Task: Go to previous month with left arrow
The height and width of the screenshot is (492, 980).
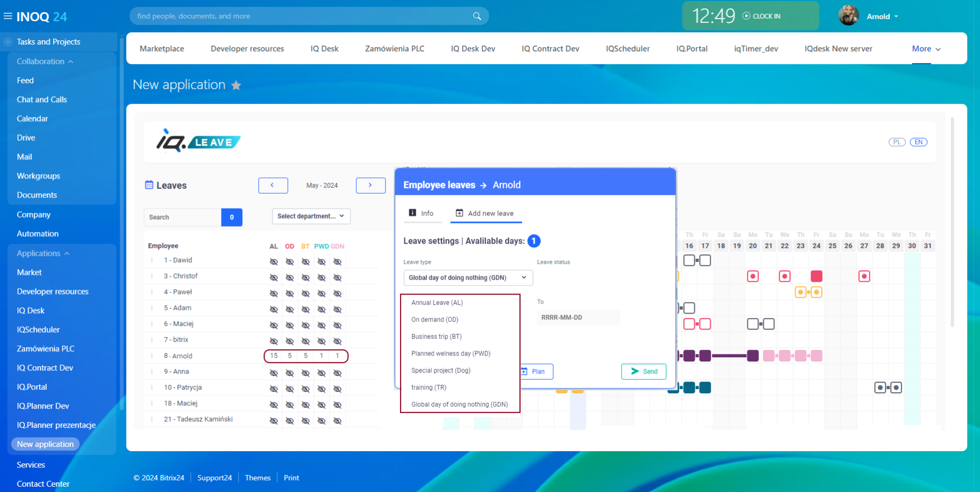Action: click(x=273, y=185)
